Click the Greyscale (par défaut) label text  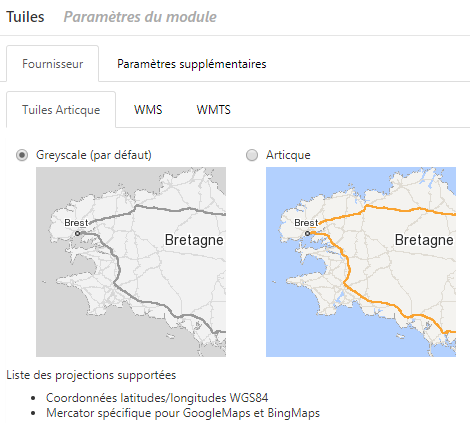[x=94, y=155]
